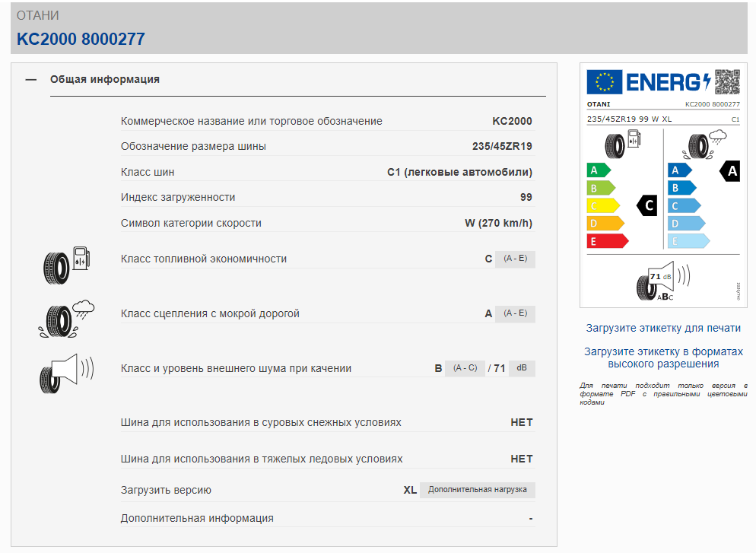Viewport: 756px width, 553px height.
Task: Click Класс и уровень внешнего шума label
Action: tap(236, 368)
